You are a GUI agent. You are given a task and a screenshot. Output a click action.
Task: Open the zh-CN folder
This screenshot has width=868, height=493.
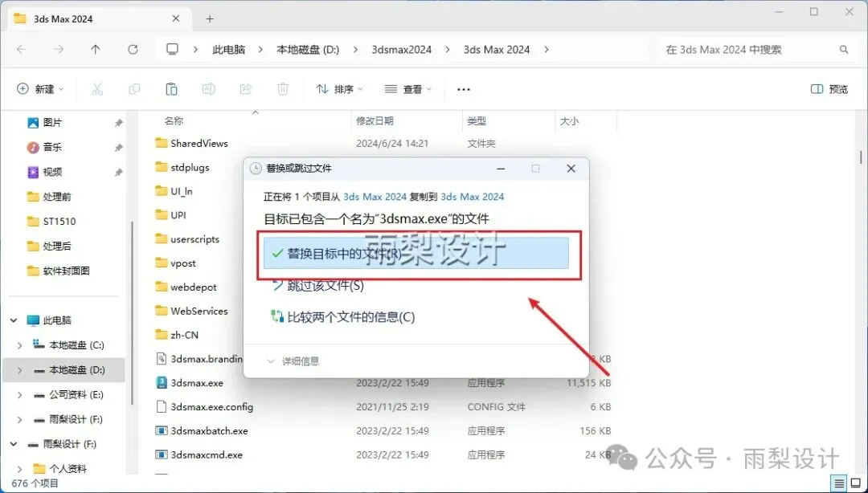tap(177, 335)
